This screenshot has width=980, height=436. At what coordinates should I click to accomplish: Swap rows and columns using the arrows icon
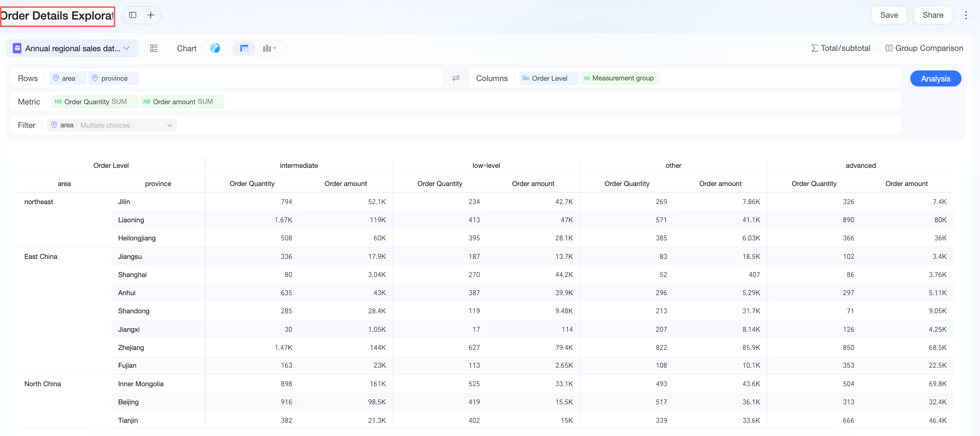[x=456, y=78]
